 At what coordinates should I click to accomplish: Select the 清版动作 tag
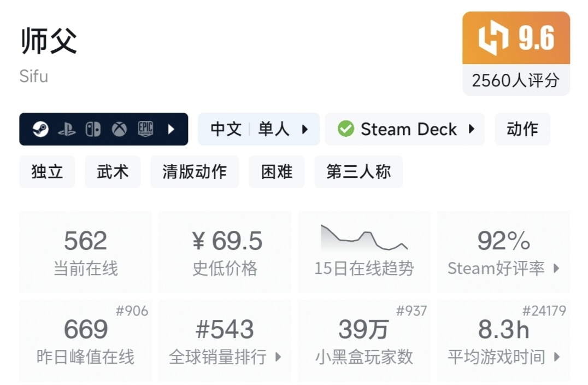pyautogui.click(x=195, y=172)
